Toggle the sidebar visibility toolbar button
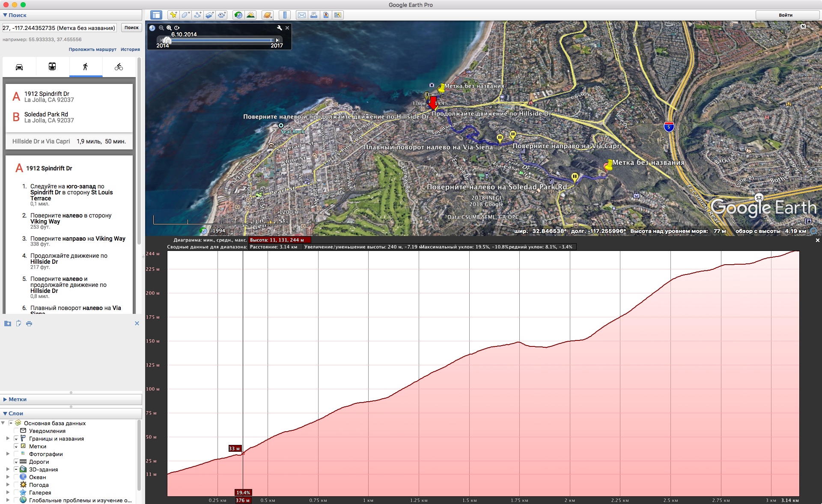 [156, 15]
